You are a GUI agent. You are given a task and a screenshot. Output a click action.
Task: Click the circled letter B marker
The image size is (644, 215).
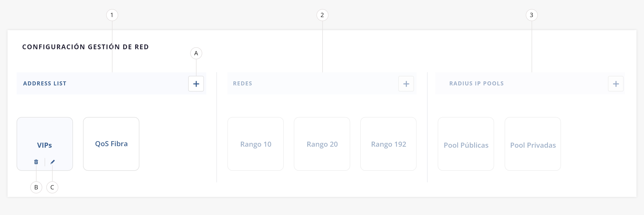[x=36, y=187]
